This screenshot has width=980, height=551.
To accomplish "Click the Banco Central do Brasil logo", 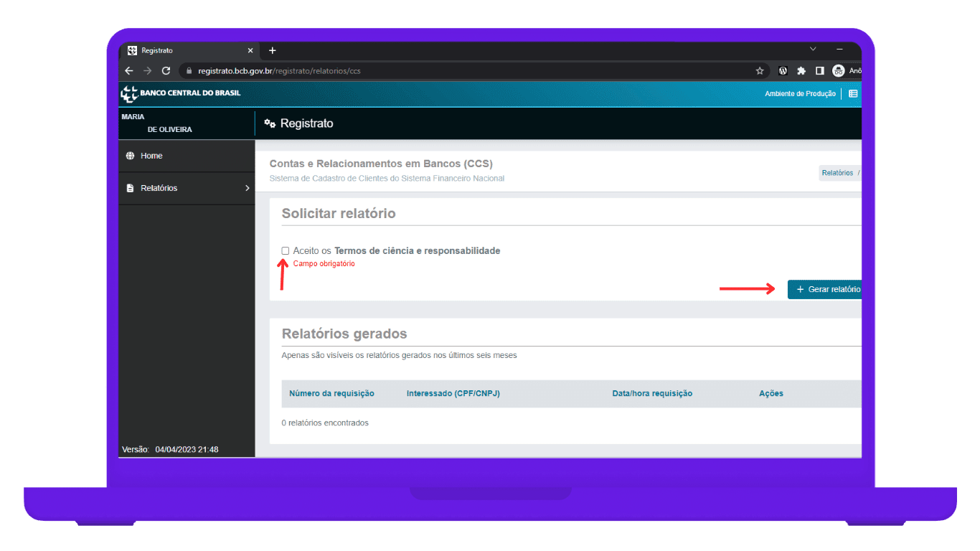I will [181, 93].
